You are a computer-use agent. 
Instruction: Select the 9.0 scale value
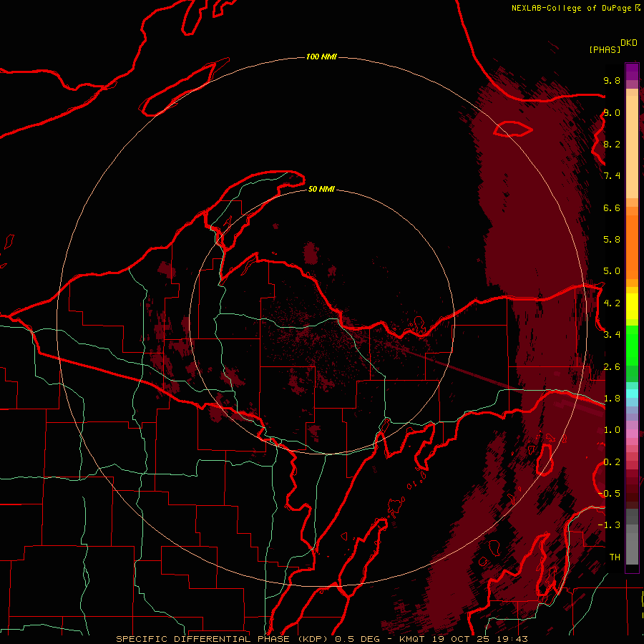(x=612, y=113)
